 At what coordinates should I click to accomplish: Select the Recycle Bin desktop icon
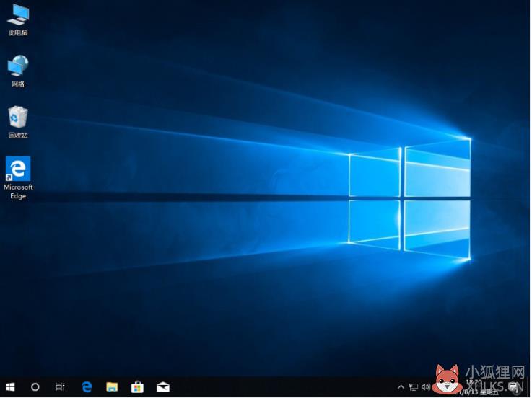(x=18, y=122)
